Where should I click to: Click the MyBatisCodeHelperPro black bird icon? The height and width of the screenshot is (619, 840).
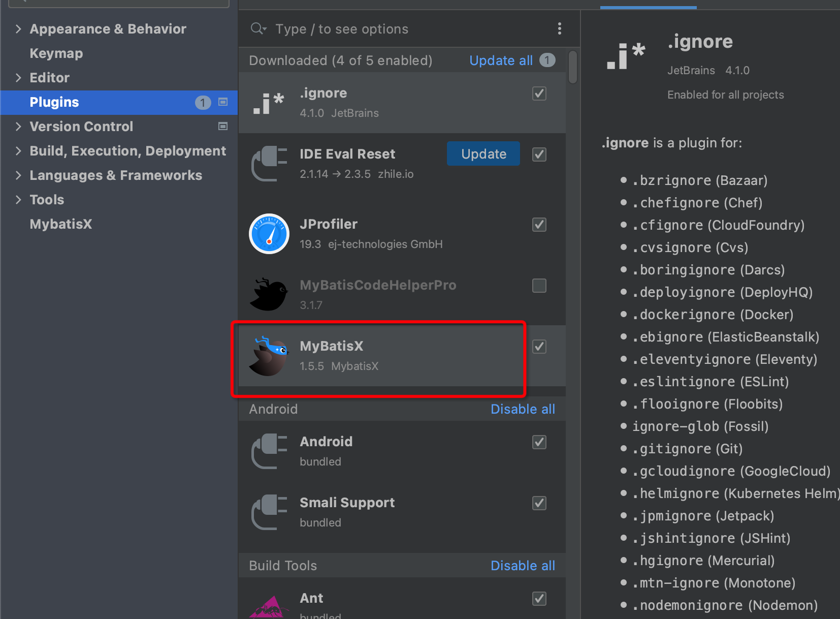pyautogui.click(x=269, y=295)
